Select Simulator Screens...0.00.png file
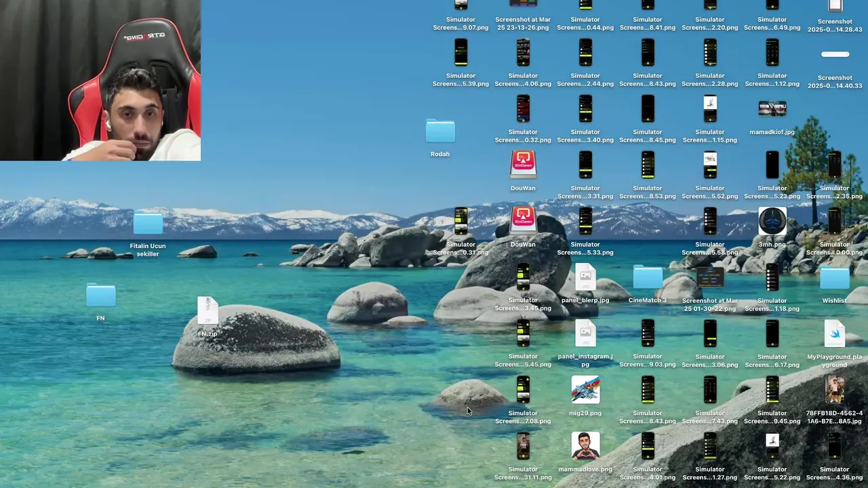Viewport: 868px width, 488px height. [835, 221]
